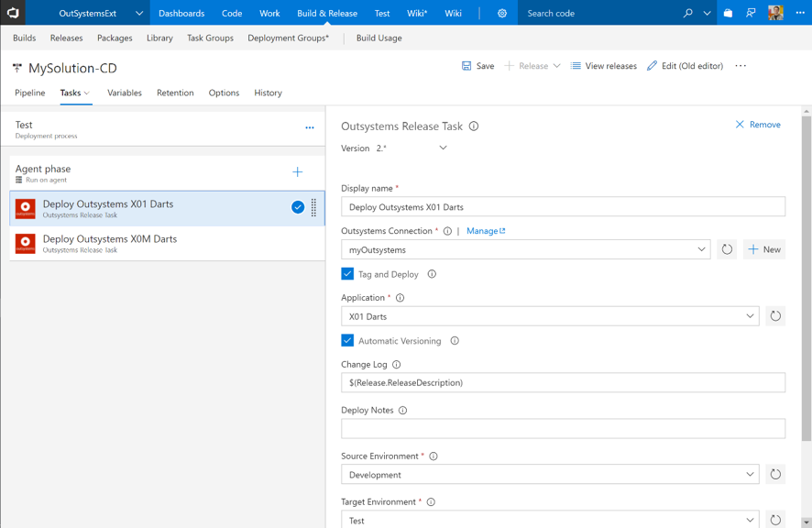The width and height of the screenshot is (812, 528).
Task: Show info for Outsystems Release Task
Action: coord(473,126)
